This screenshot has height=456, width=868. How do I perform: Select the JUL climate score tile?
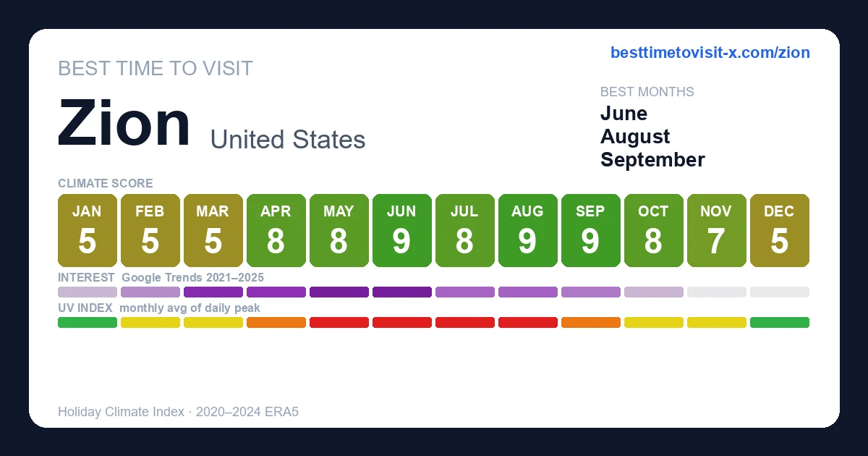464,231
